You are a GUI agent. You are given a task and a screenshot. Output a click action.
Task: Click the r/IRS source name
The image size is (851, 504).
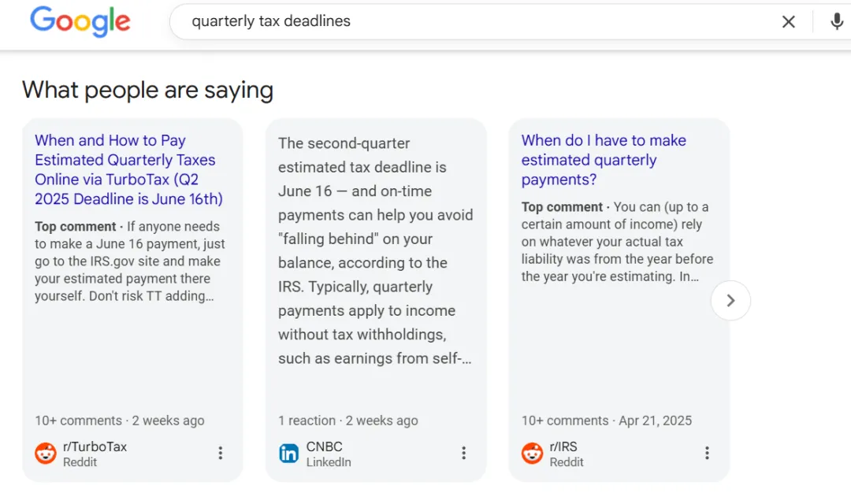pyautogui.click(x=563, y=447)
